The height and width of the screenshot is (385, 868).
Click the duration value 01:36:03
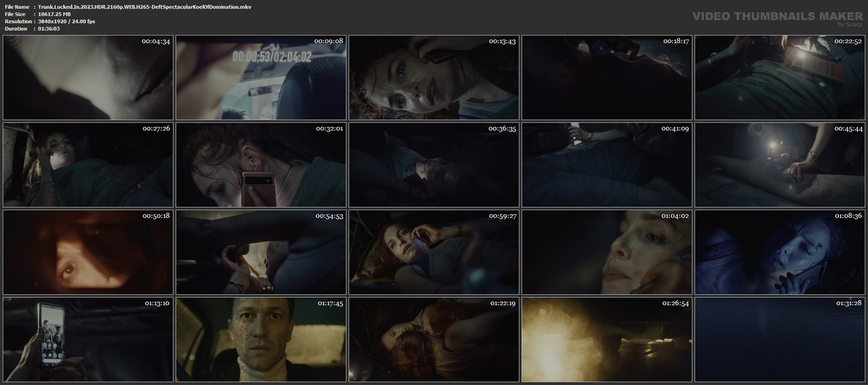click(49, 28)
